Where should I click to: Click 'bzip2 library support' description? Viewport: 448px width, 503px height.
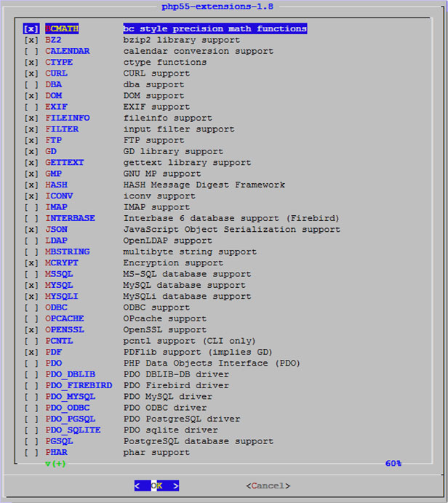tap(182, 40)
